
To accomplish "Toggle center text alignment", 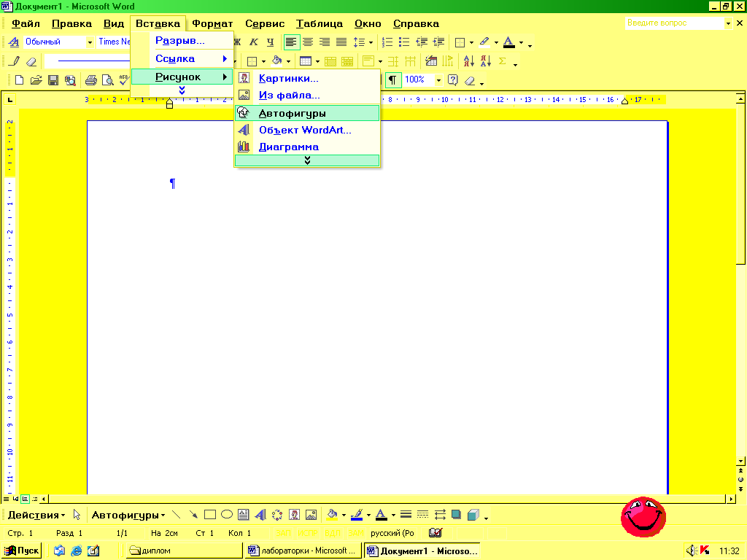I will (x=308, y=42).
